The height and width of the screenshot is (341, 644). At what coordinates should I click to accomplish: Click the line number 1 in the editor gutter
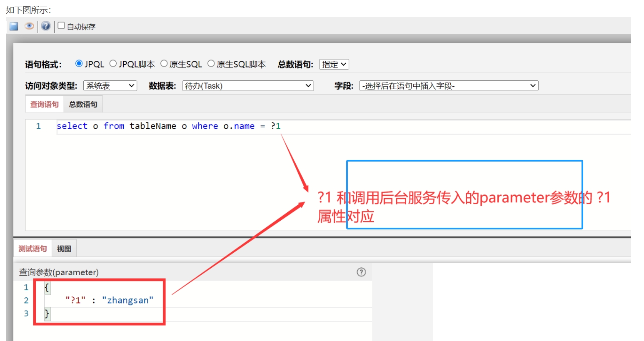(38, 126)
